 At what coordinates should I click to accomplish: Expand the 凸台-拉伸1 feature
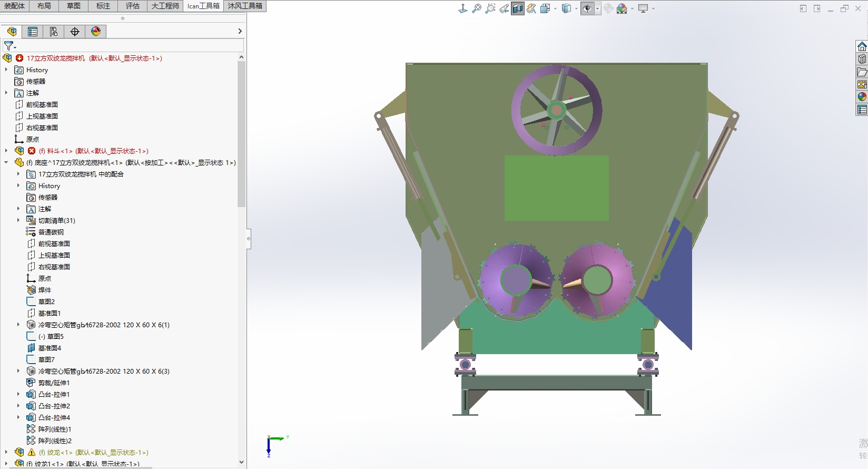(x=18, y=394)
